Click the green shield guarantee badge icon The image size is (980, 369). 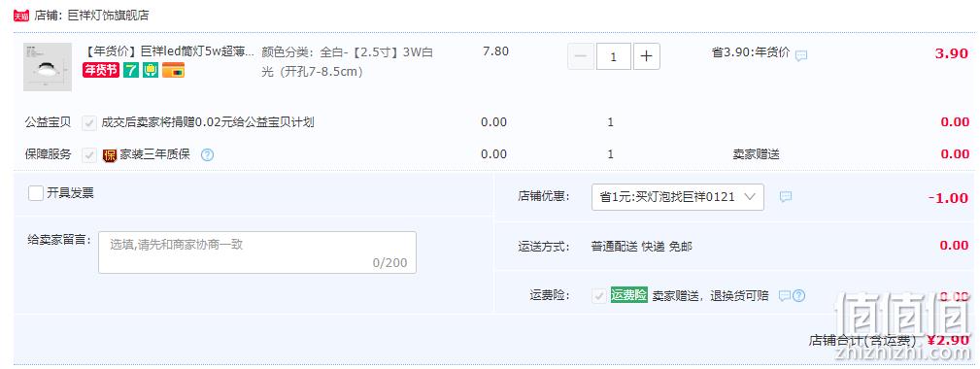(x=151, y=70)
